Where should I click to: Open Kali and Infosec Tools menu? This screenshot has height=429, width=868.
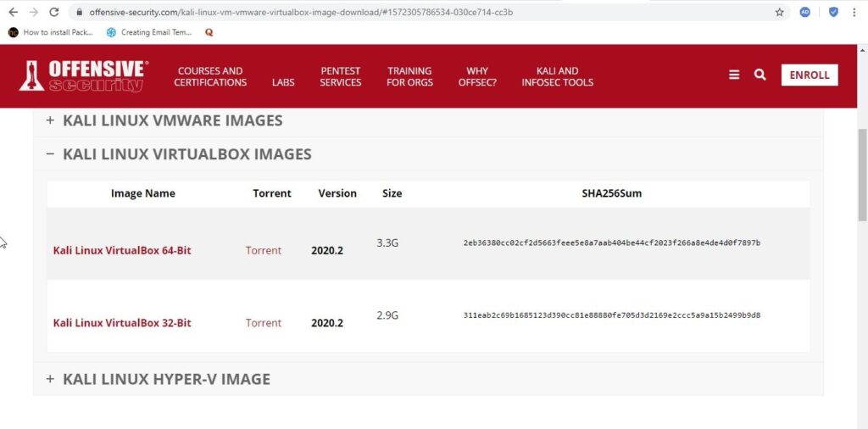pyautogui.click(x=558, y=76)
